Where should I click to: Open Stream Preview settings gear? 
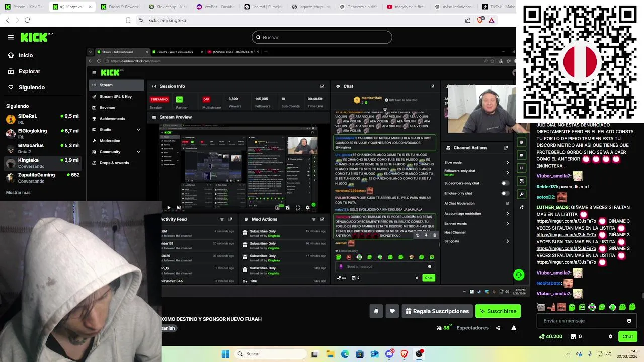[308, 207]
